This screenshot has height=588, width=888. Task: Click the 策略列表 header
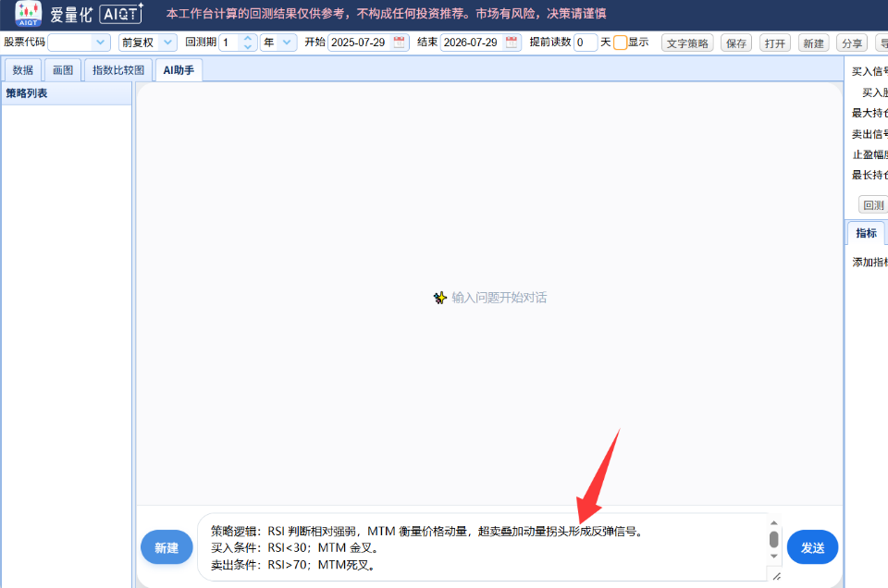(x=67, y=93)
